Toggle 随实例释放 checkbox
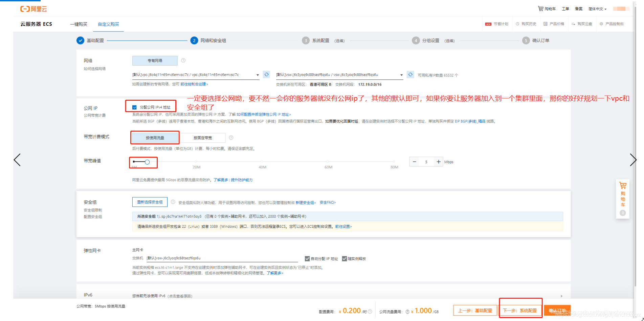Screen dimensions: 644x321 (344, 258)
